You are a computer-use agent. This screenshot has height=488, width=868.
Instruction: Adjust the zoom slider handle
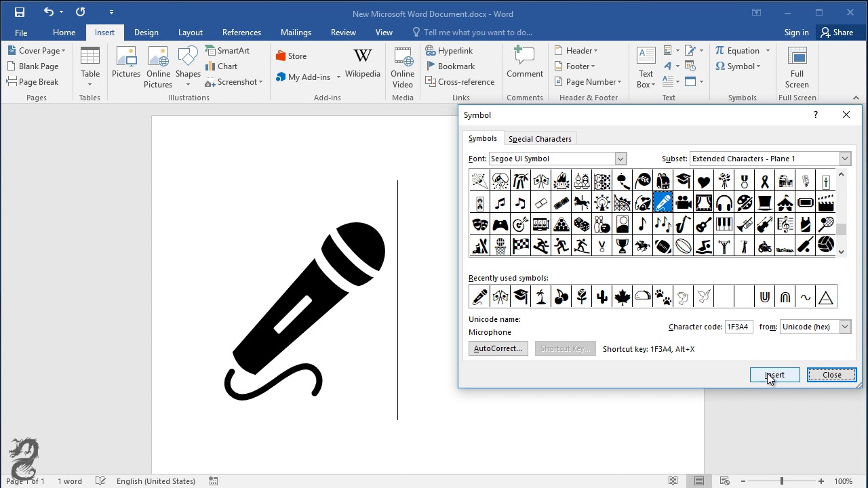(x=781, y=481)
